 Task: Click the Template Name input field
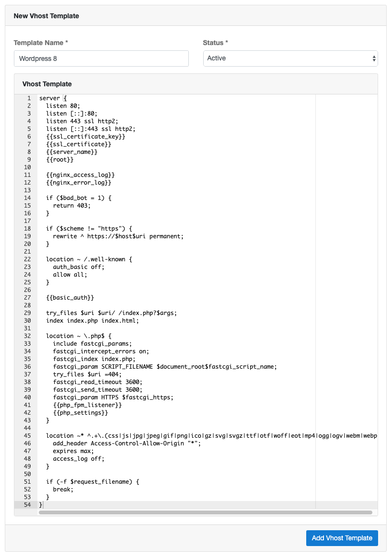101,58
